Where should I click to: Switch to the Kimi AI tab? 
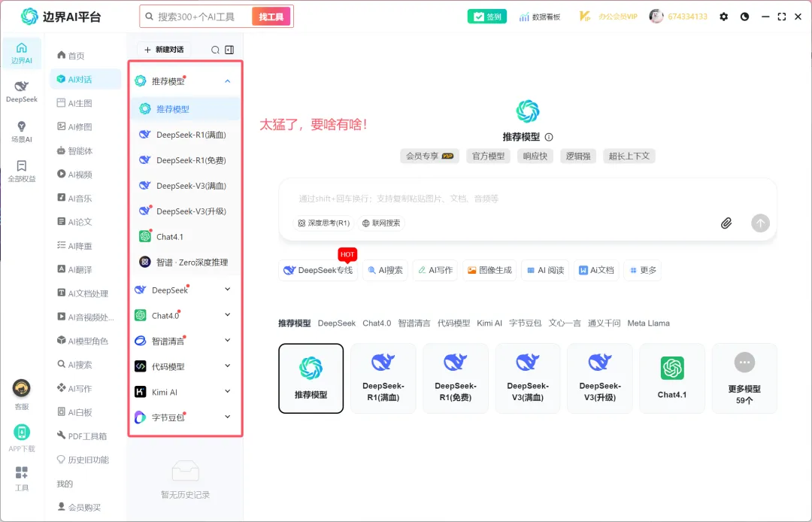coord(489,323)
